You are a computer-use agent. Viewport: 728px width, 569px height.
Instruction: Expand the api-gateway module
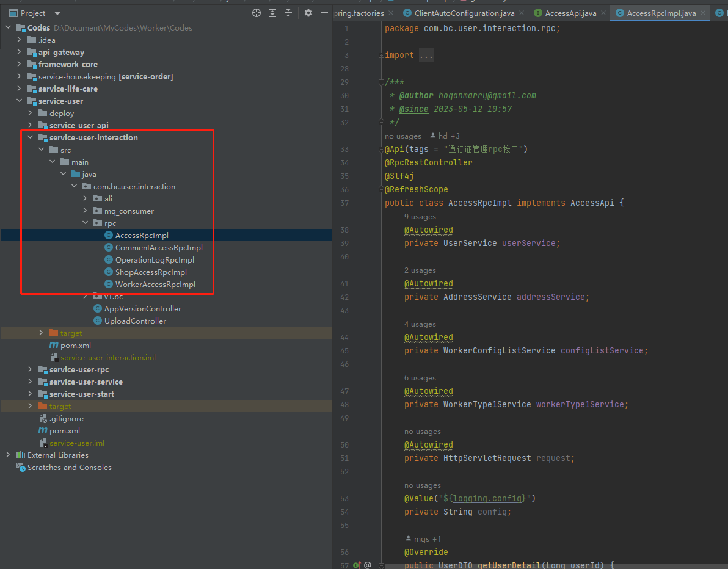pyautogui.click(x=19, y=52)
